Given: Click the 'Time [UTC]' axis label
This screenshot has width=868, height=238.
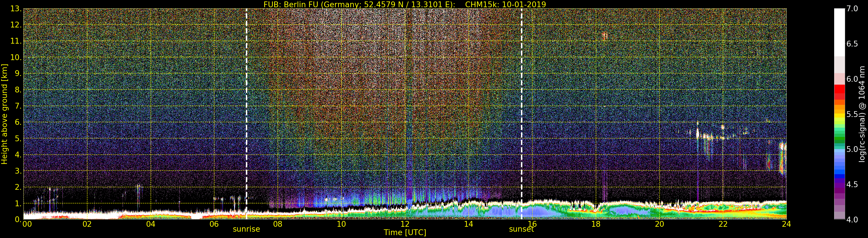Looking at the screenshot, I should [405, 233].
